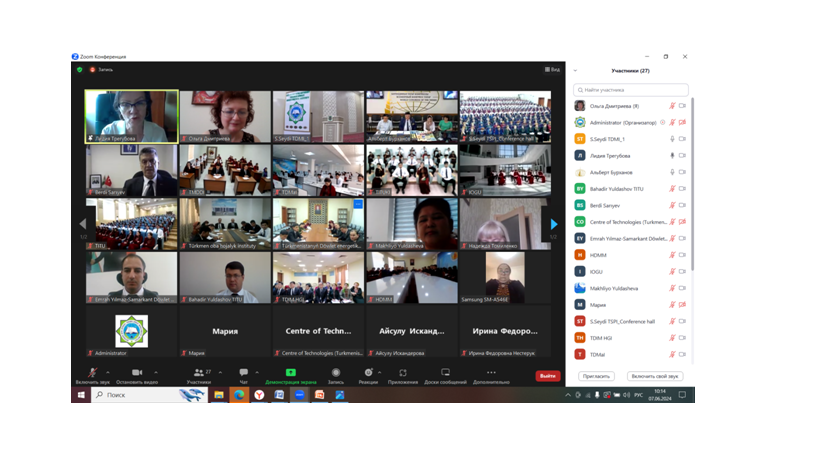Toggle mic for TDMal row
The width and height of the screenshot is (819, 460).
pyautogui.click(x=672, y=354)
